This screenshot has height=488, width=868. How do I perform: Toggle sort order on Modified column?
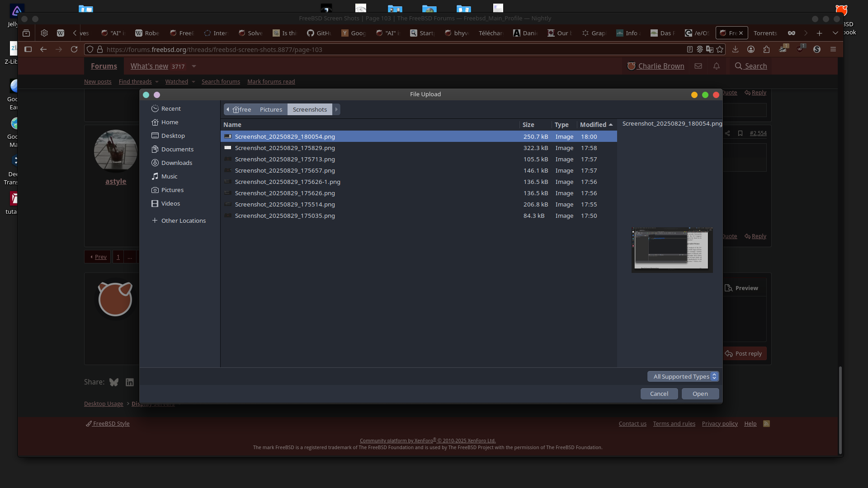pos(597,125)
